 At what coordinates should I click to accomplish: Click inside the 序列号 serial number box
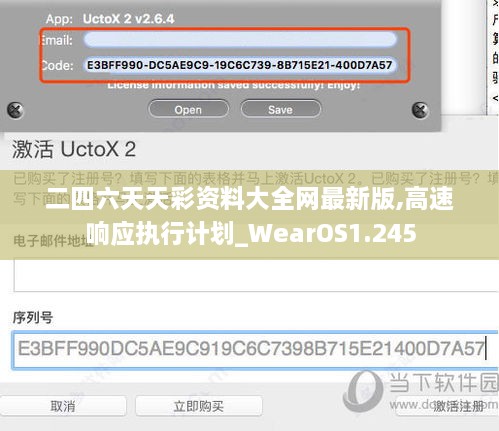coord(255,350)
